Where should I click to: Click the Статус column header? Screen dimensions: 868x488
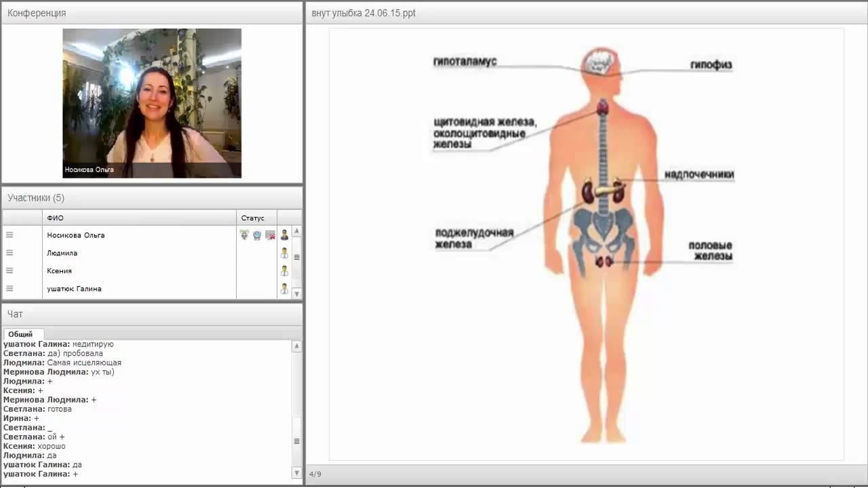pos(256,218)
